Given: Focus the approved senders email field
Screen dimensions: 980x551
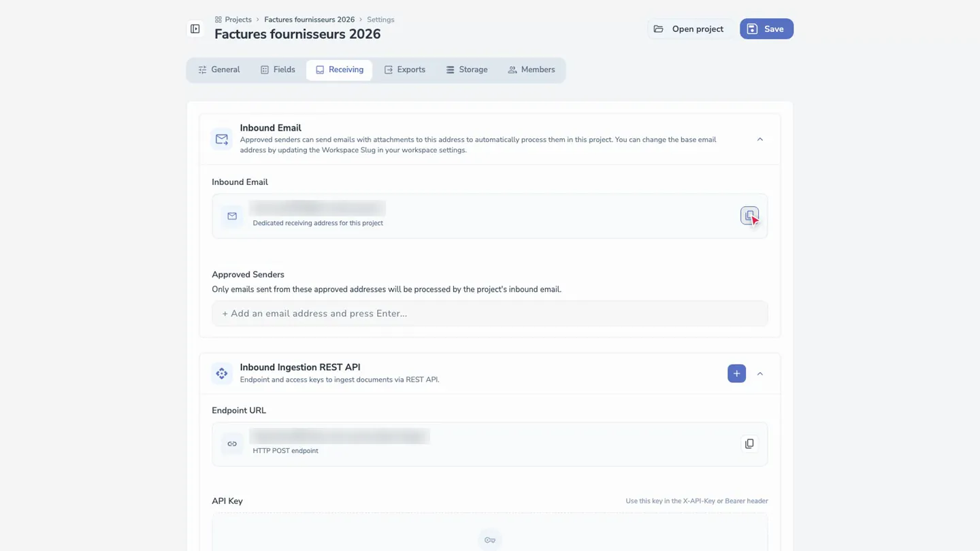Looking at the screenshot, I should pos(490,314).
